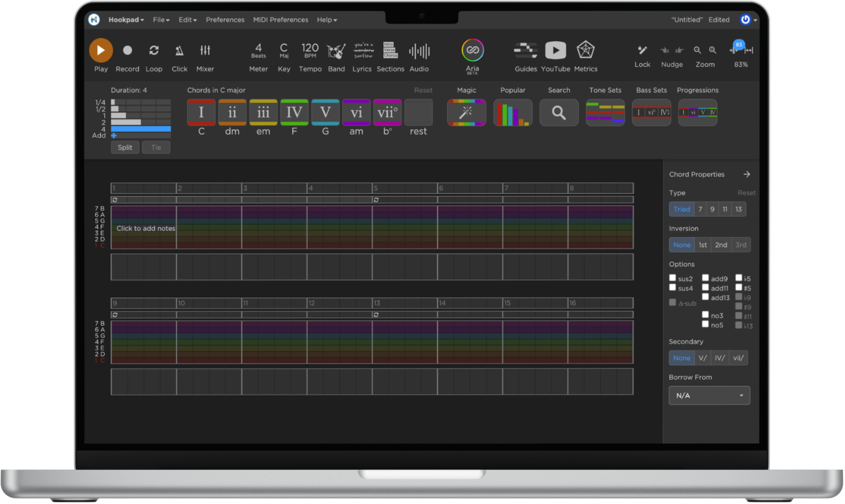The image size is (845, 504).
Task: Open the Meter setting (4 Beats)
Action: (258, 50)
